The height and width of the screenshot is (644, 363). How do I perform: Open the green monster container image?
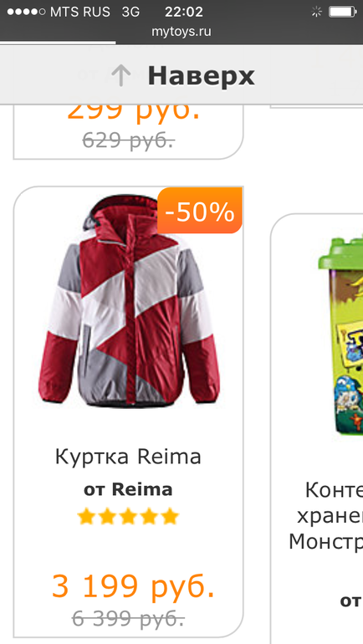point(340,337)
